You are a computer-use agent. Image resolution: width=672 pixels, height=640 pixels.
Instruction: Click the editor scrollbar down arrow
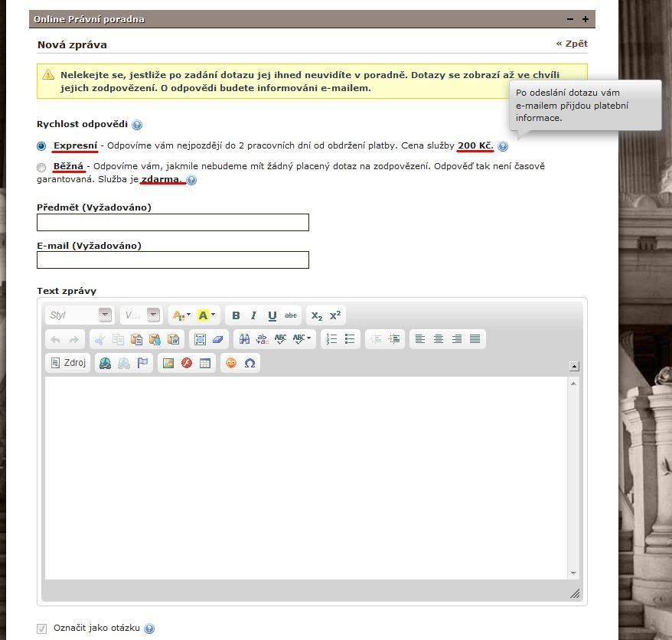[x=573, y=573]
